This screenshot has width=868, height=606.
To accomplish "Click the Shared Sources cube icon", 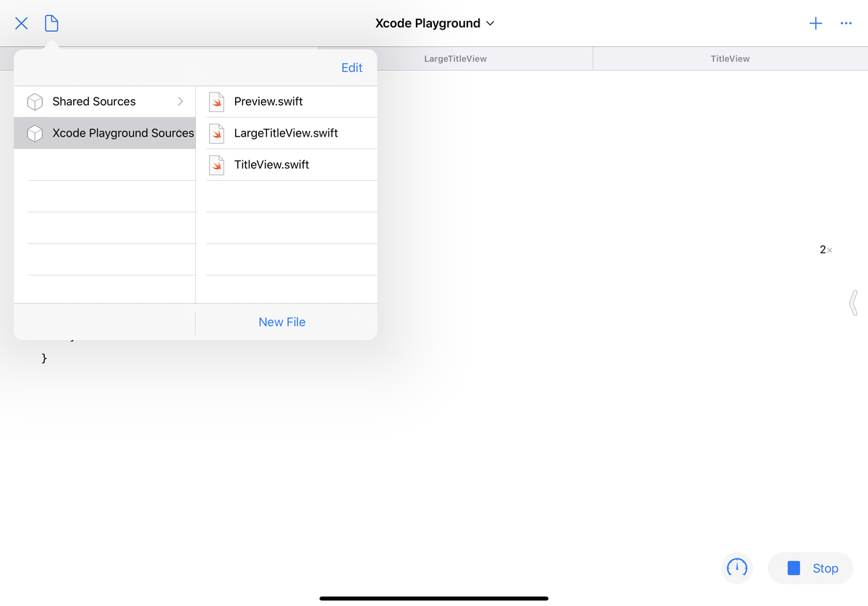I will click(35, 102).
